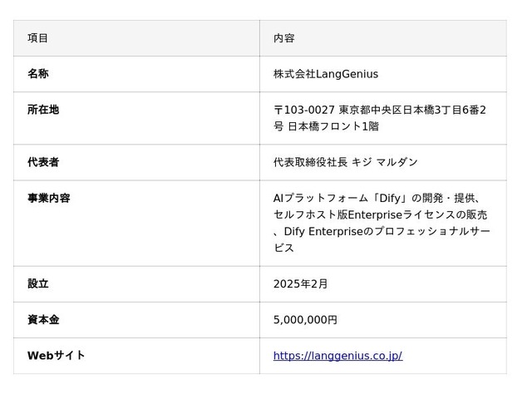
Task: Click the 事業内容 row label
Action: (48, 198)
